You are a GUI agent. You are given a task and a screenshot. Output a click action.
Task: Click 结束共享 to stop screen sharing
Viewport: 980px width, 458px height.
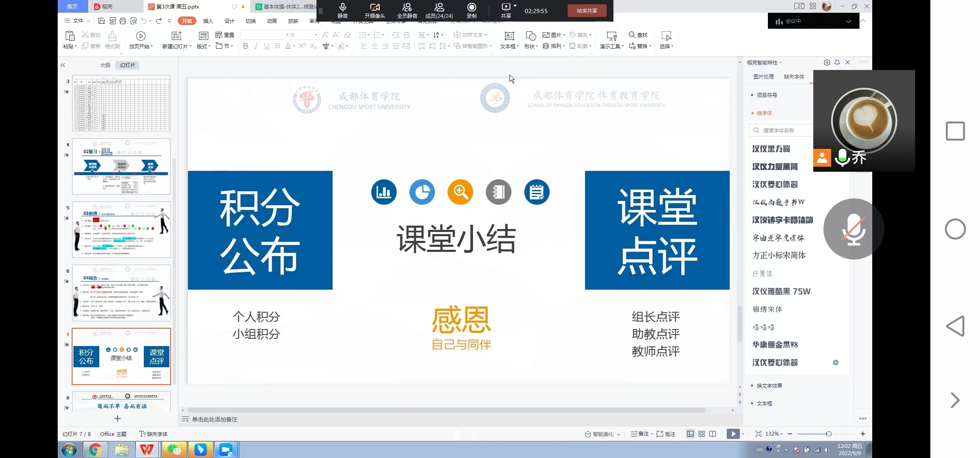point(587,11)
